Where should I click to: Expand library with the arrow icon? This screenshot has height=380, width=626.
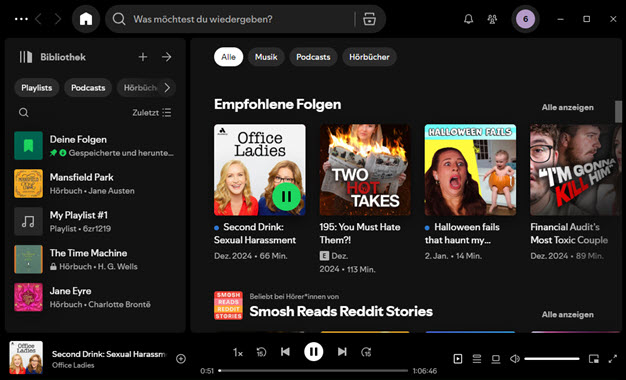(x=166, y=57)
